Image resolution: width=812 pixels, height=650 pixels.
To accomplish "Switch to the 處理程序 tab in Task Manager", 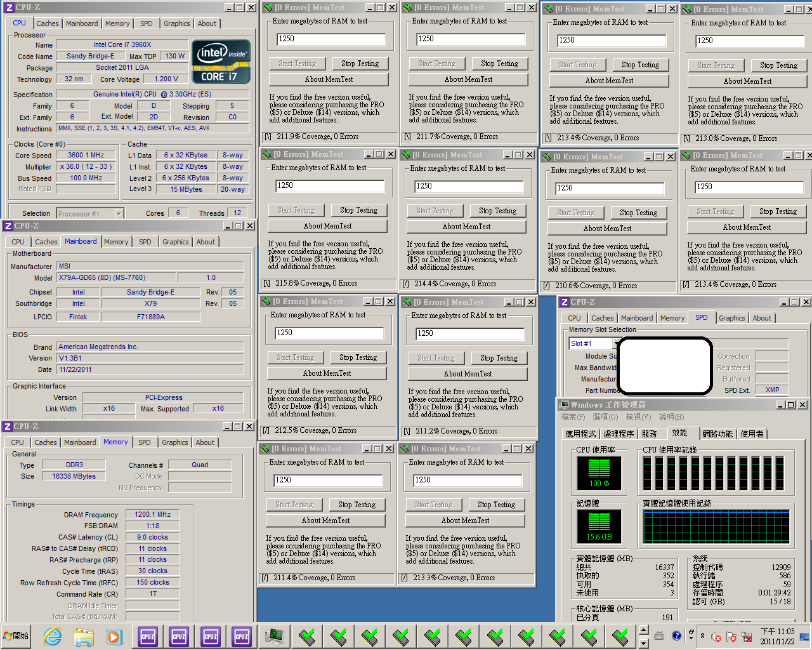I will (619, 434).
